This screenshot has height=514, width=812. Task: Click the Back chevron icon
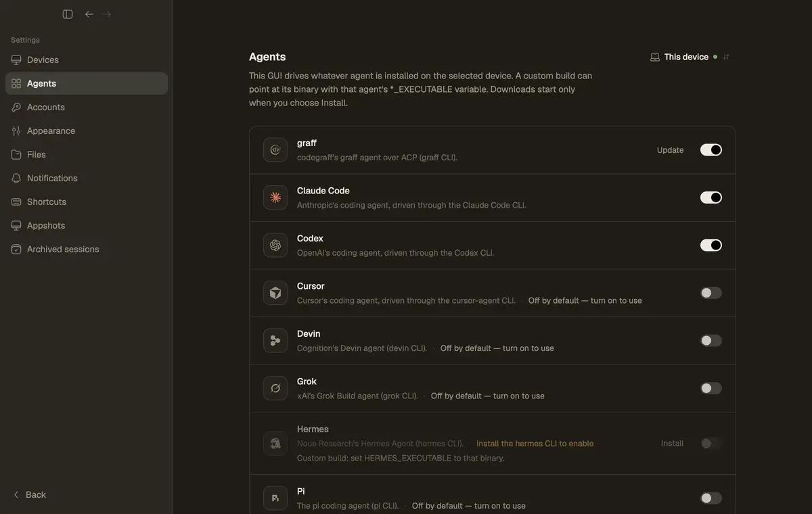click(16, 494)
